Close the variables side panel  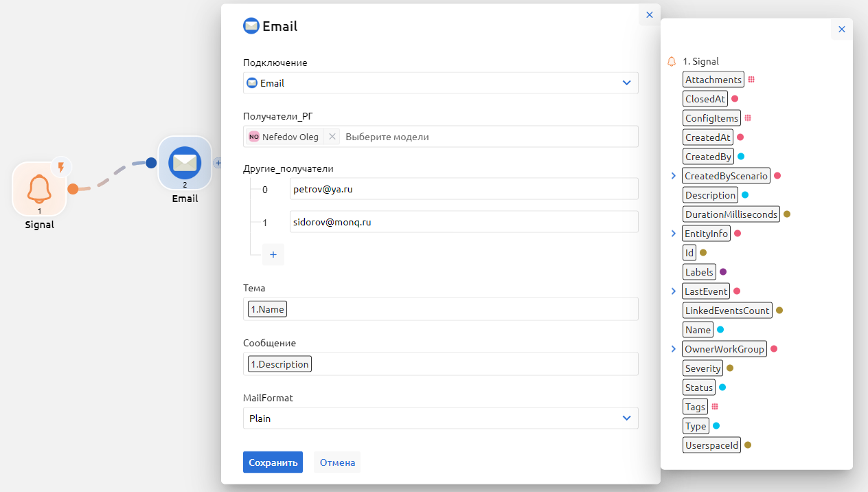(x=841, y=30)
